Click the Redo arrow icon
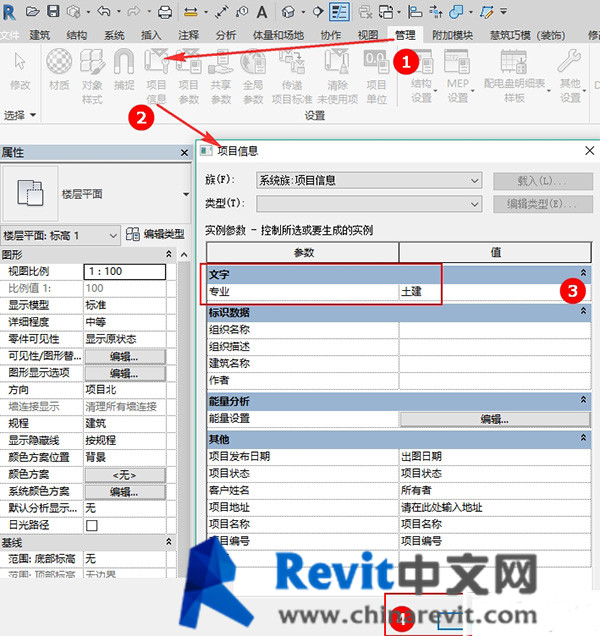 pyautogui.click(x=133, y=11)
